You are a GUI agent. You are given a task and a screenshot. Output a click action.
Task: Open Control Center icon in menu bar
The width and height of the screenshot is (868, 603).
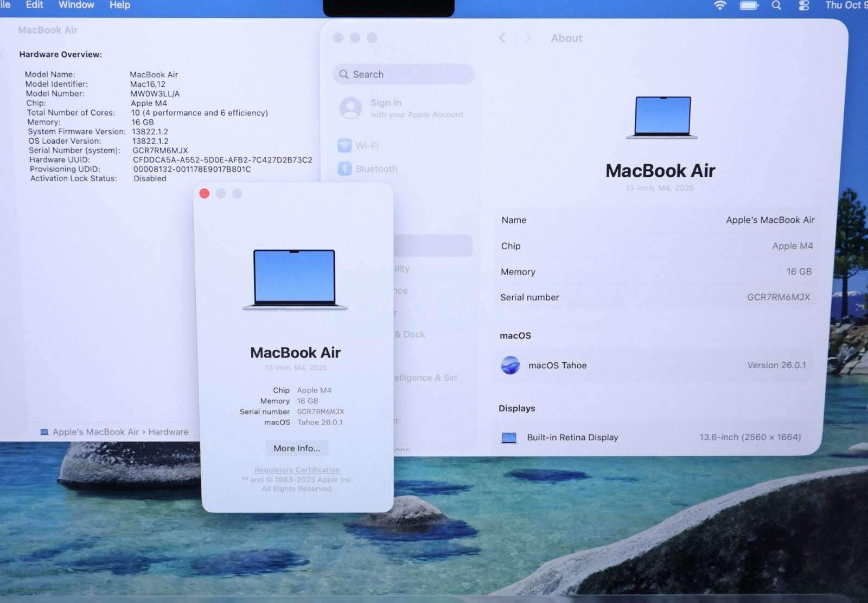(803, 5)
